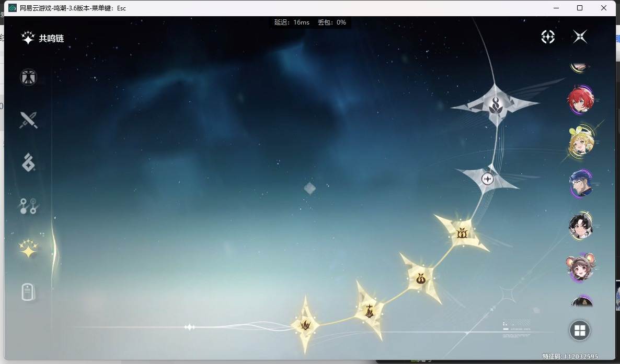Close the Resonance Chain screen
The height and width of the screenshot is (364, 620).
click(580, 37)
